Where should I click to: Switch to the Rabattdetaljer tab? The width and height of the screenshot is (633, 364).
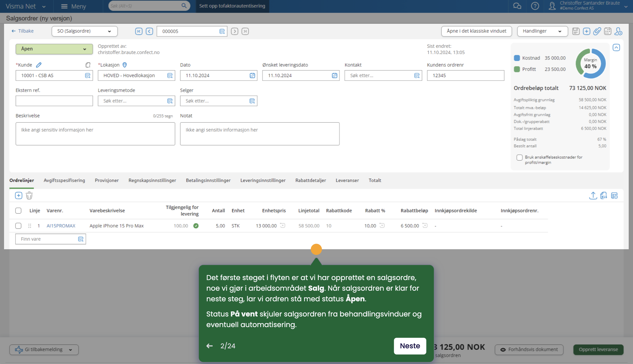[x=310, y=180]
